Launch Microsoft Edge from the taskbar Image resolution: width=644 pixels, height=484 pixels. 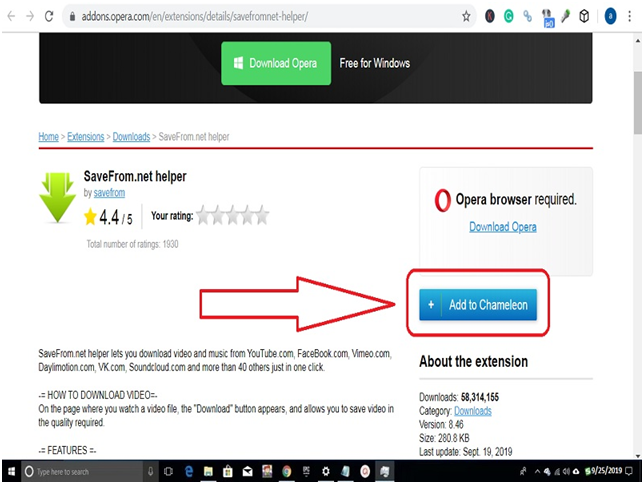tap(189, 471)
